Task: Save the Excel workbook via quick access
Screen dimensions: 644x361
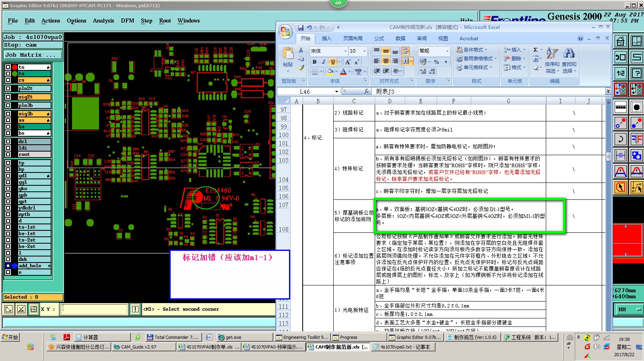Action: [300, 28]
